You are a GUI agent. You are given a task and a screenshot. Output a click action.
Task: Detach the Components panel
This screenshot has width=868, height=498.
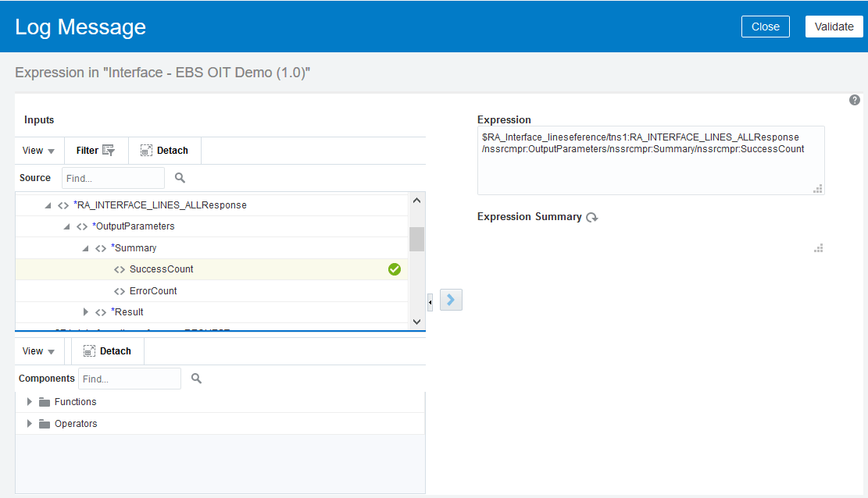[x=107, y=351]
